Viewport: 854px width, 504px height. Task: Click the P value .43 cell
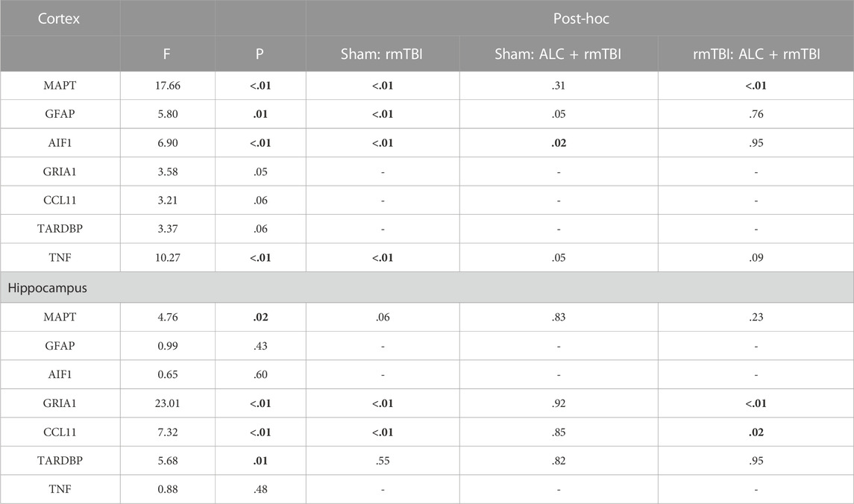click(x=260, y=346)
